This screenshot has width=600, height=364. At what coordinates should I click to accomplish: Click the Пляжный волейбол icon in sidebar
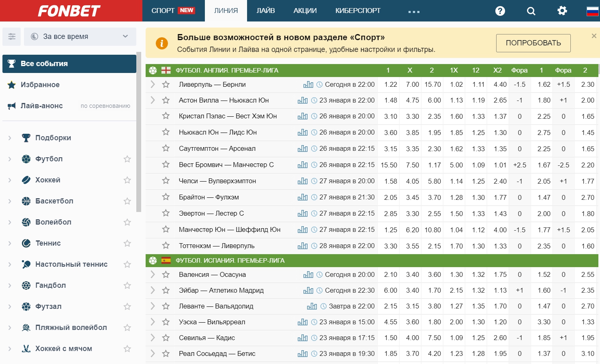26,328
